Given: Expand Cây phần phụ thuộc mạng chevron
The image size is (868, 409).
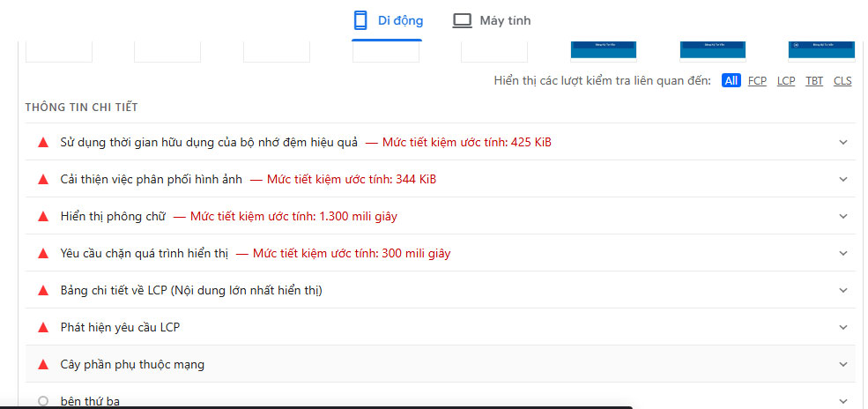Looking at the screenshot, I should tap(843, 364).
